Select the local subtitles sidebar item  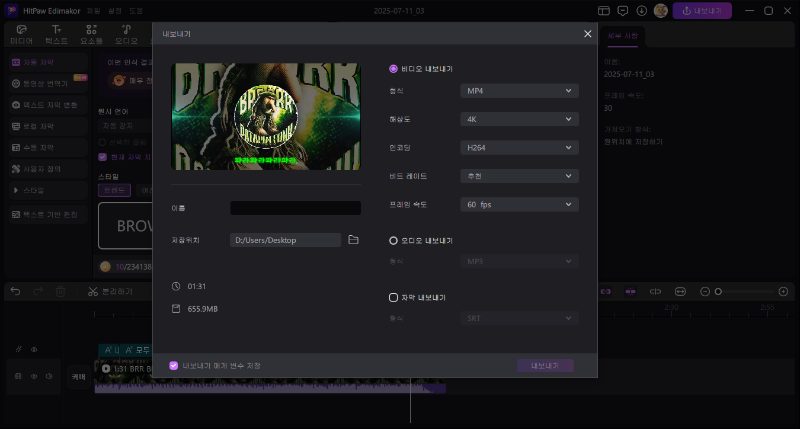tap(48, 126)
